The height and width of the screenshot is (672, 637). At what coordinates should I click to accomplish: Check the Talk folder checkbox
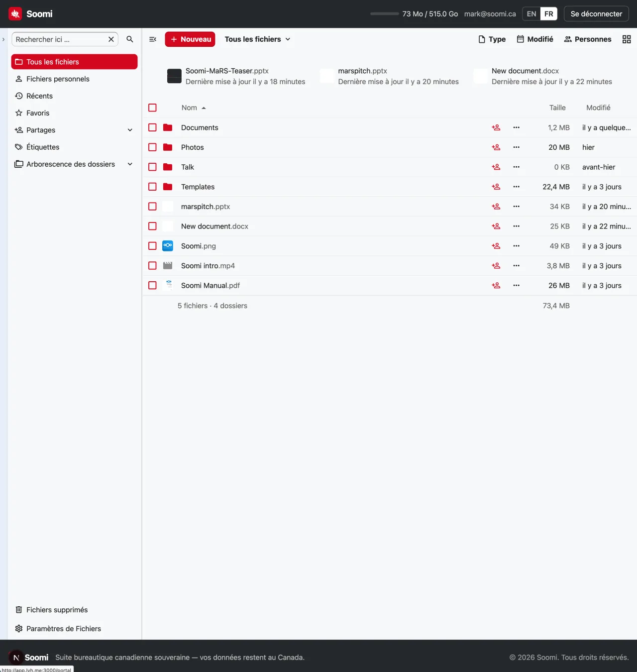pyautogui.click(x=152, y=167)
